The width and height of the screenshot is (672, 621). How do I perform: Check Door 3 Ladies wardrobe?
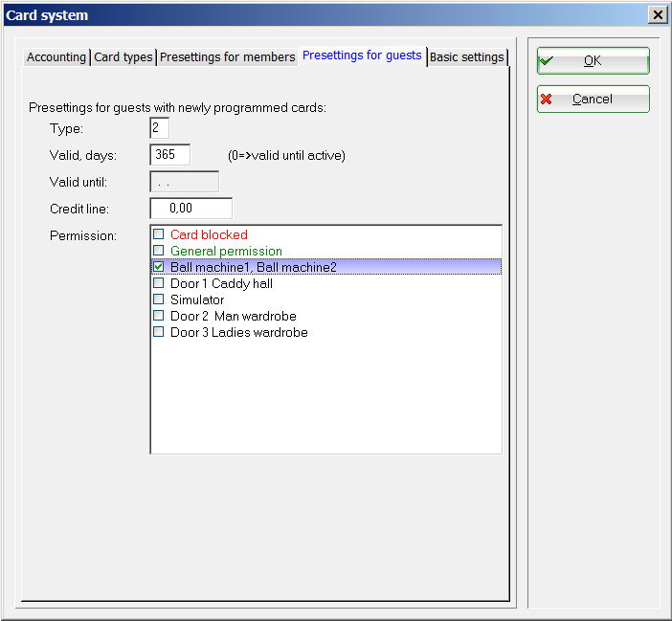[x=159, y=331]
